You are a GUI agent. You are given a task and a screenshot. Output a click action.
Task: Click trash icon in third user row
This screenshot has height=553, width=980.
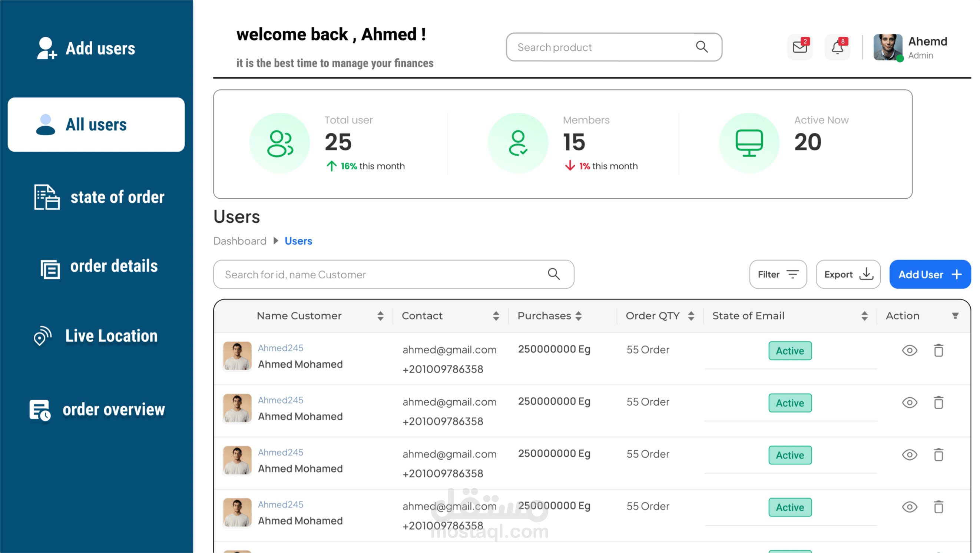(x=938, y=455)
